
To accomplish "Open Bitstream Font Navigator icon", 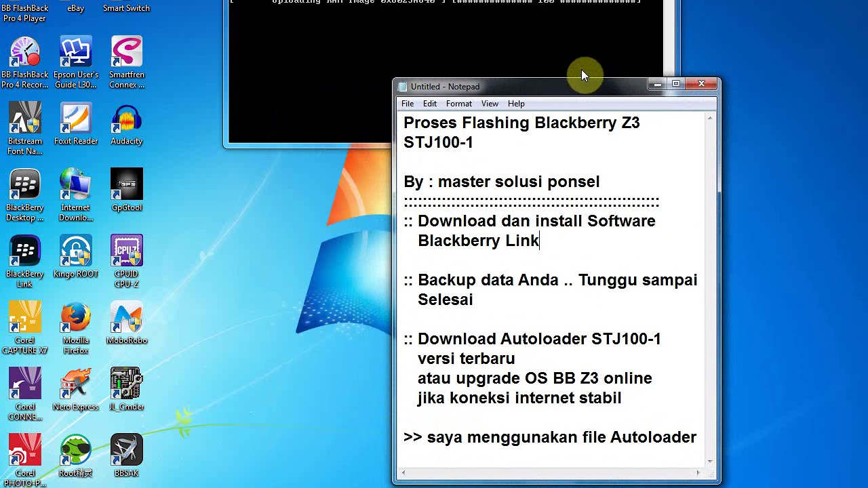I will coord(25,129).
